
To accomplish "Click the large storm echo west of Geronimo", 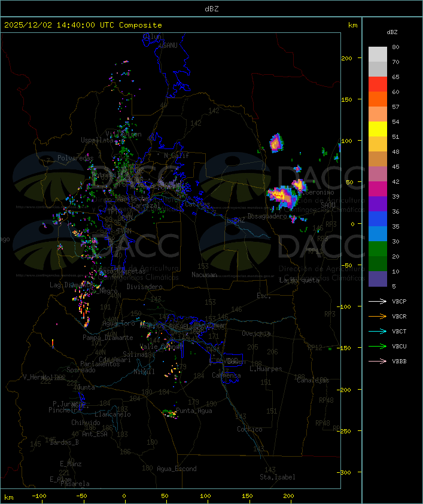I will click(283, 196).
